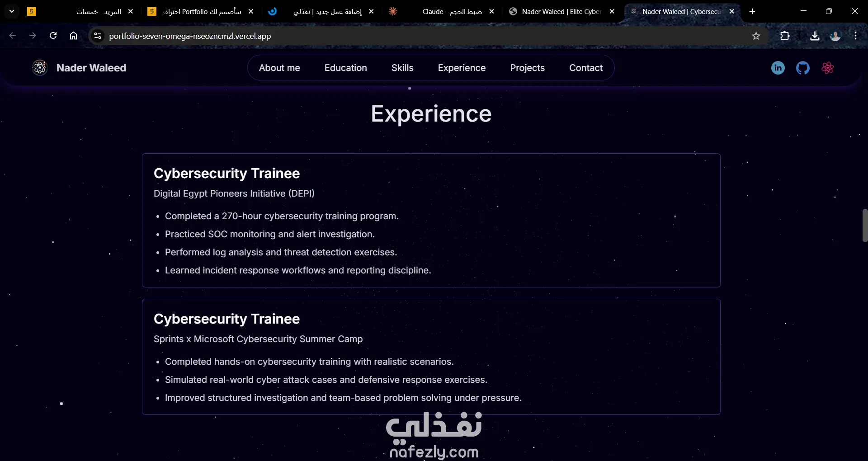Go to the Skills section
The height and width of the screenshot is (461, 868).
click(x=402, y=68)
